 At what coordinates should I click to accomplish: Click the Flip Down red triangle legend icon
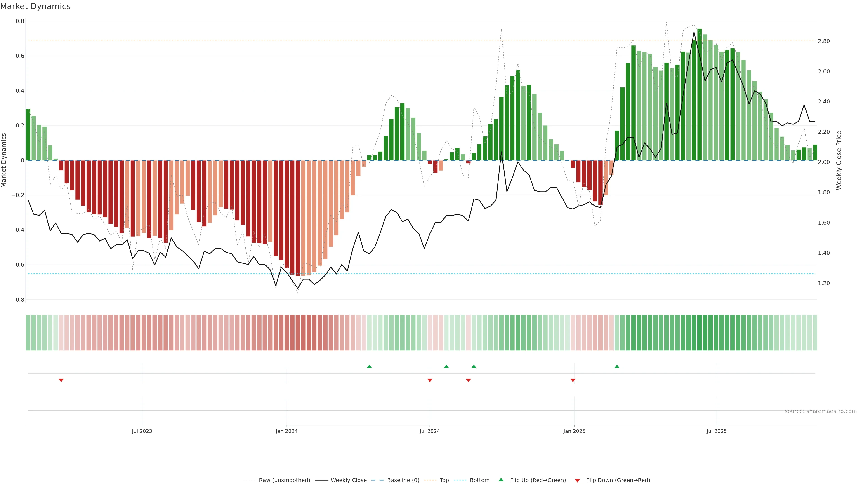point(577,480)
